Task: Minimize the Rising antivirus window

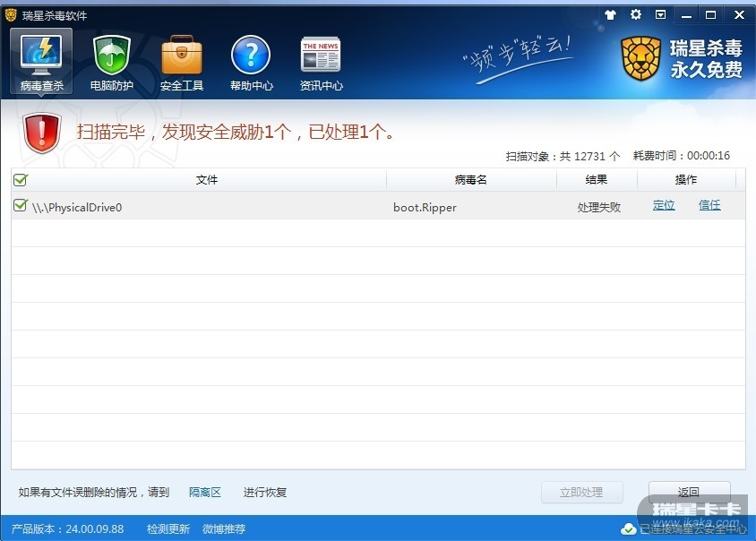Action: 686,15
